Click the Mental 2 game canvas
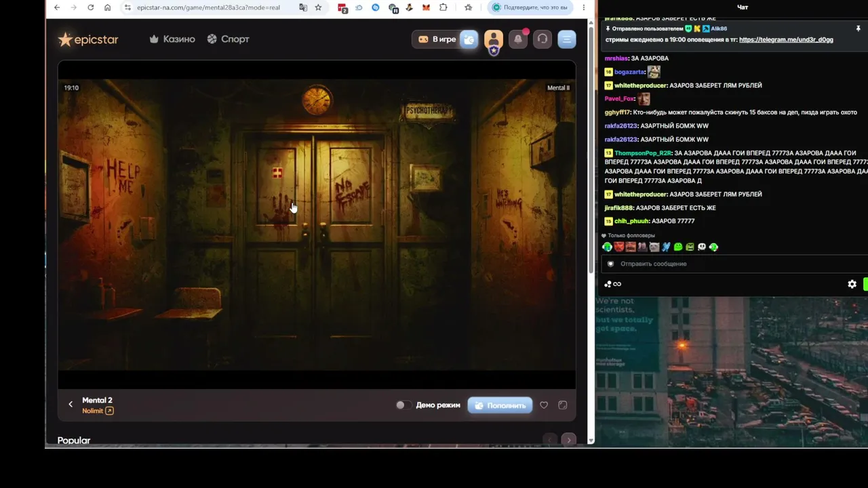Viewport: 868px width, 488px height. click(317, 225)
